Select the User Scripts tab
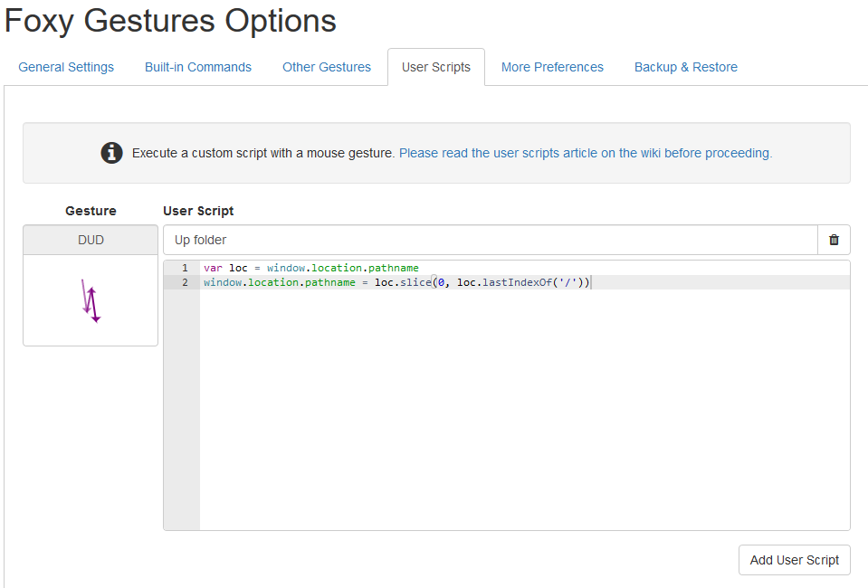Viewport: 868px width, 588px height. [x=436, y=67]
